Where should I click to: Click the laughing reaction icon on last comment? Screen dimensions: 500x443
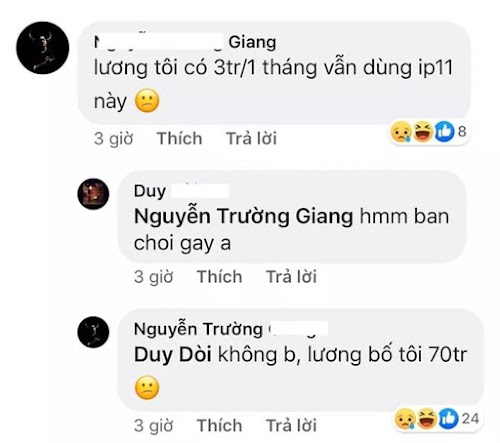point(427,419)
